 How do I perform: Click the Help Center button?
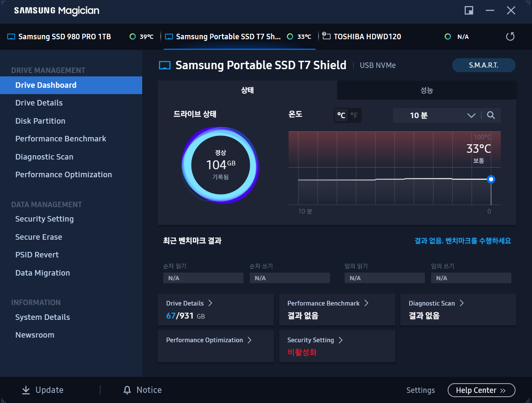click(x=481, y=390)
